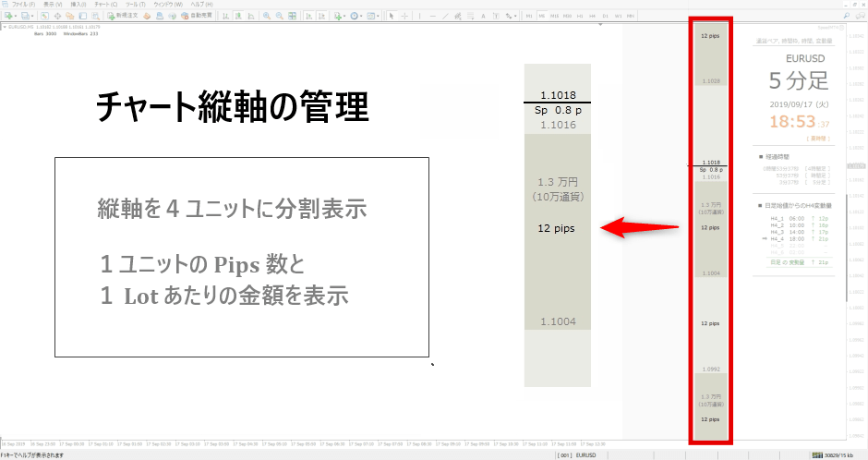
Task: Switch timeframe to M5
Action: (542, 16)
